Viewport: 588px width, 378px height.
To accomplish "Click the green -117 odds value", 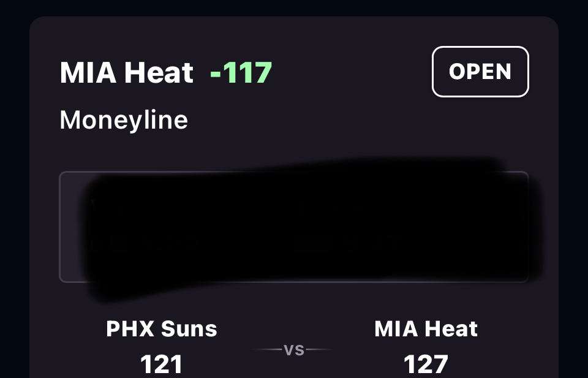I will pyautogui.click(x=241, y=74).
